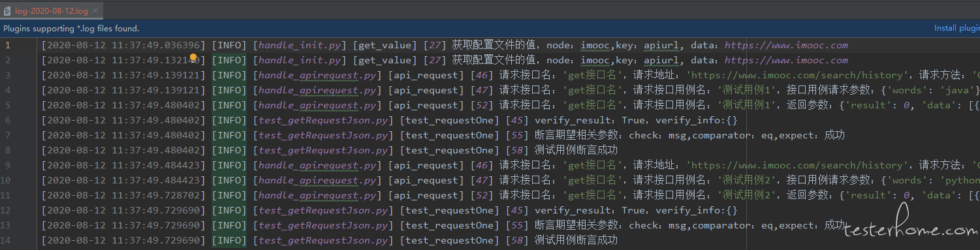Click 断言期望相关参数 on line 7
This screenshot has width=980, height=250.
pos(577,135)
